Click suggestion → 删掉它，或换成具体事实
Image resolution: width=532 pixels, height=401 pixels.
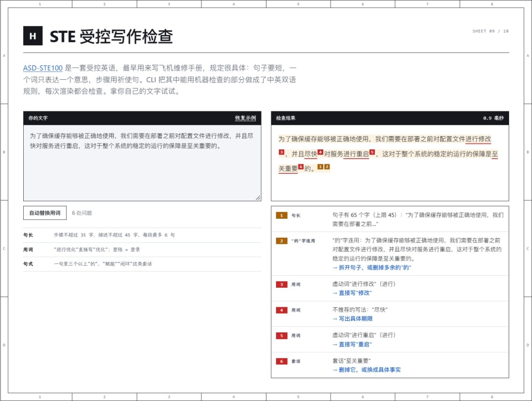tap(367, 370)
